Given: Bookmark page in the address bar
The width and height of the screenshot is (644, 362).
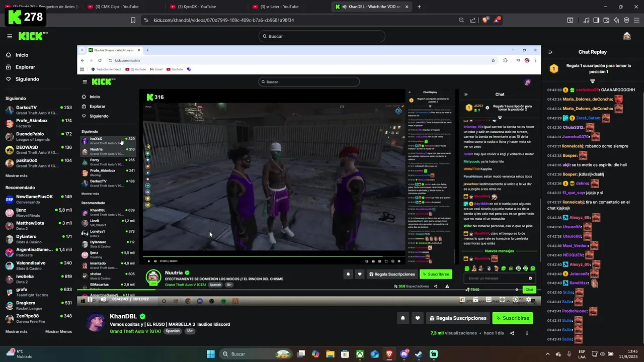Looking at the screenshot, I should click(x=133, y=20).
